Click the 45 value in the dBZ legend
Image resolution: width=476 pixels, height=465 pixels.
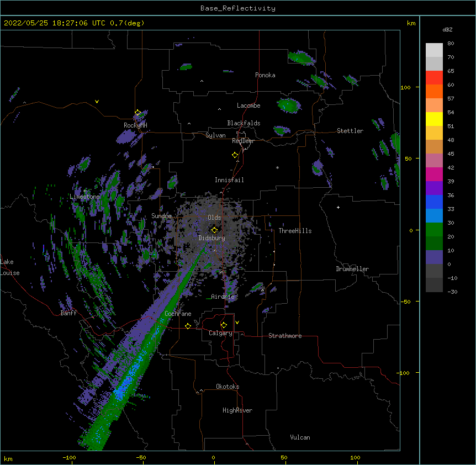pos(451,154)
